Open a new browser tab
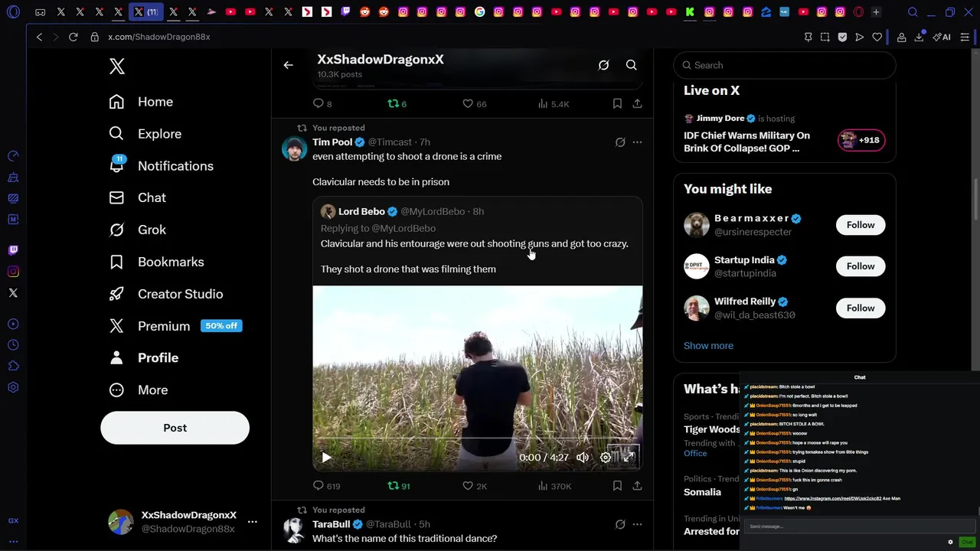Viewport: 980px width, 551px height. pyautogui.click(x=876, y=12)
